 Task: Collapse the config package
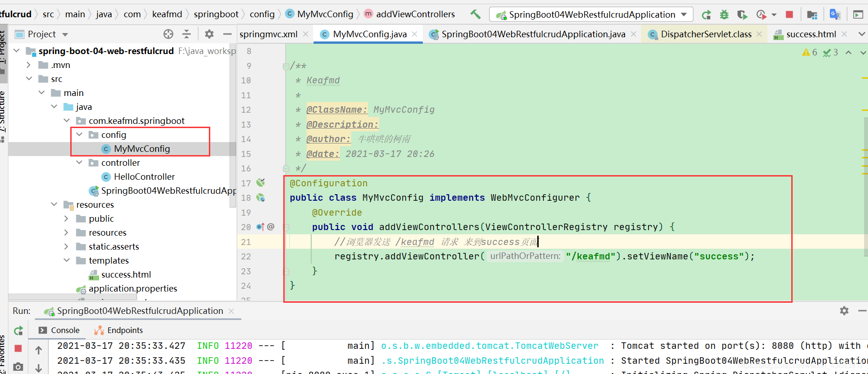click(79, 134)
